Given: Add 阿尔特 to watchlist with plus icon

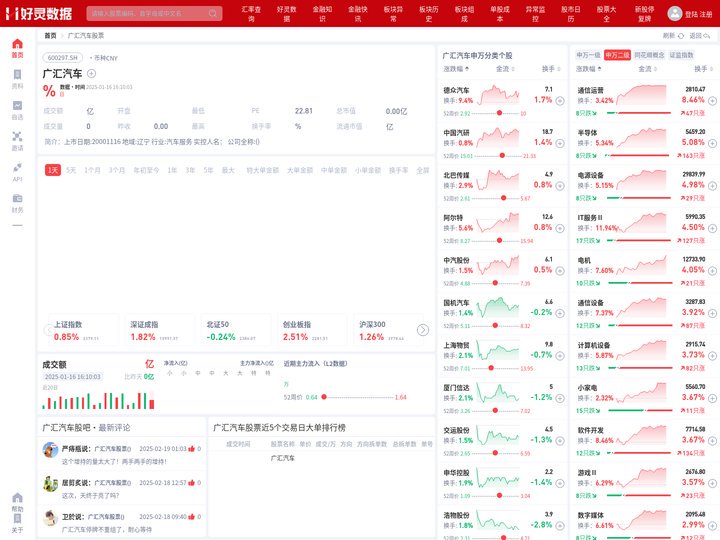Looking at the screenshot, I should coord(560,228).
